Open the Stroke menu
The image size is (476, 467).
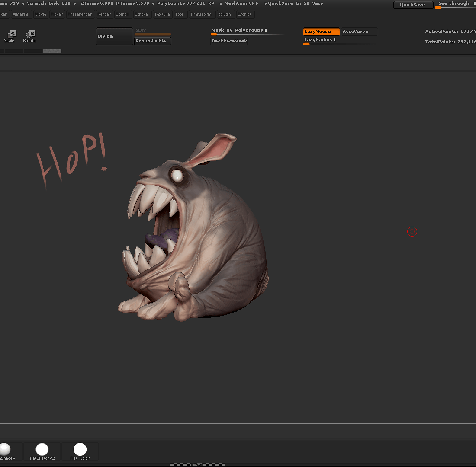coord(142,14)
